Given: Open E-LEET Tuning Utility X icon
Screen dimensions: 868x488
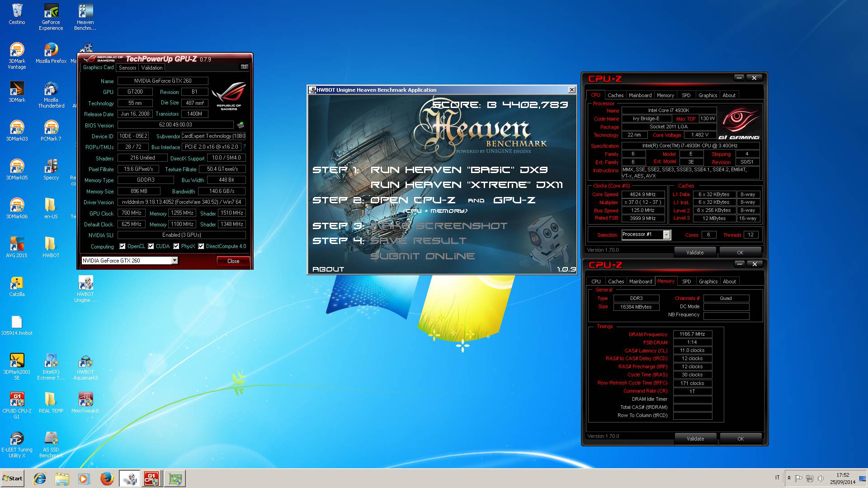Looking at the screenshot, I should 17,445.
